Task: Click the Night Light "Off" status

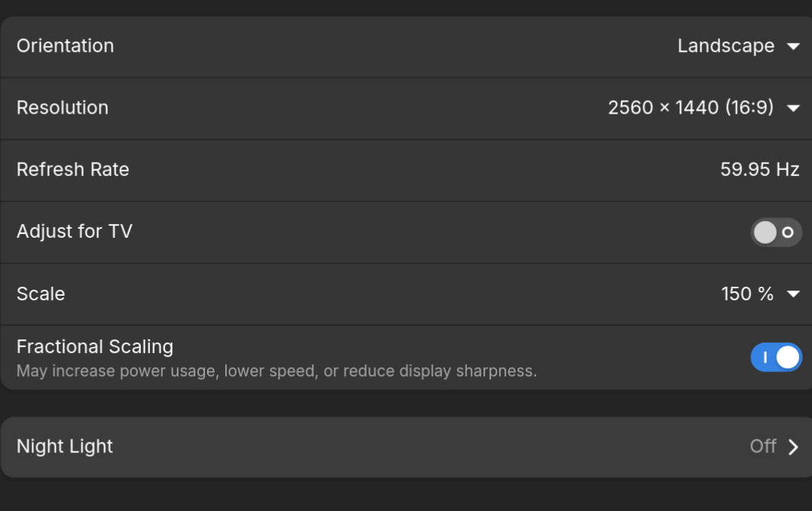Action: tap(762, 446)
